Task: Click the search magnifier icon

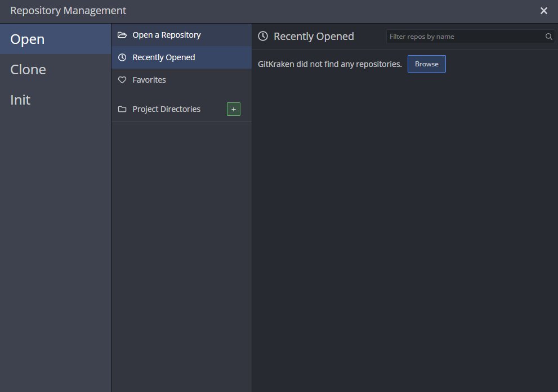Action: [548, 36]
